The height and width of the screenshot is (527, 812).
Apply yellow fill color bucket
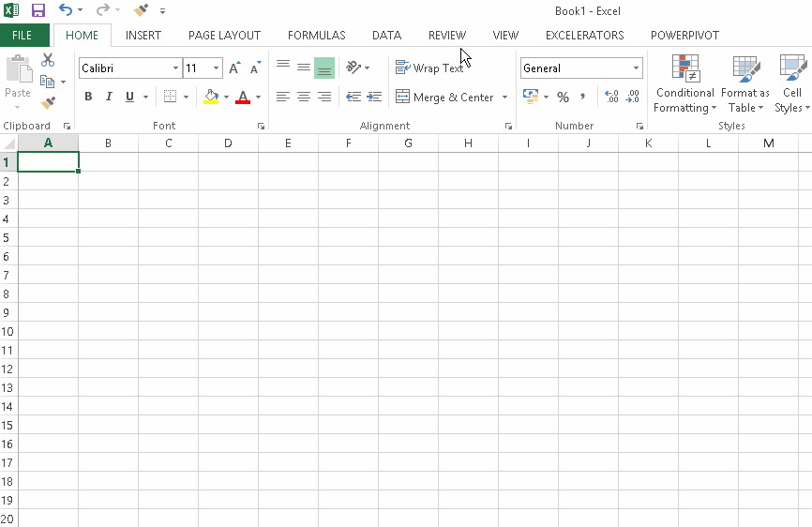tap(211, 97)
